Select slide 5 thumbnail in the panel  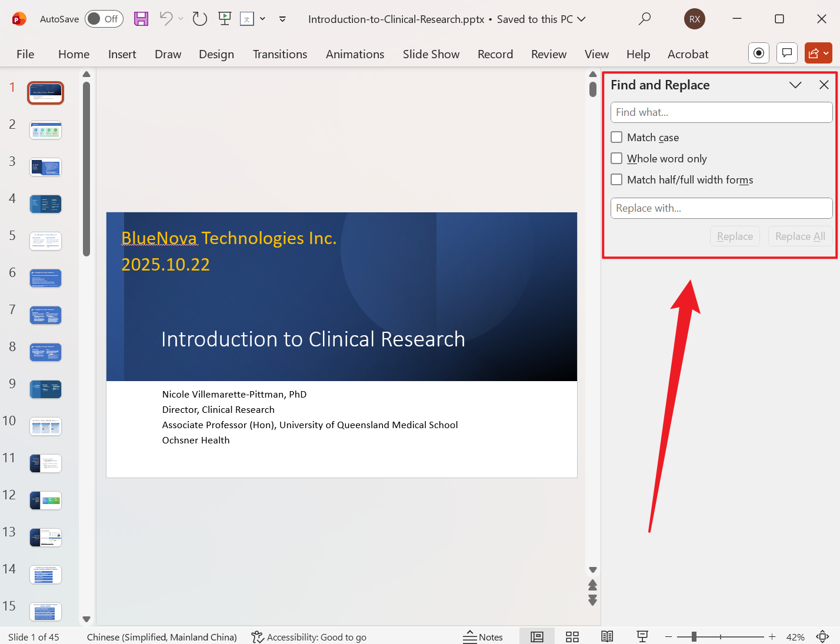pyautogui.click(x=45, y=241)
